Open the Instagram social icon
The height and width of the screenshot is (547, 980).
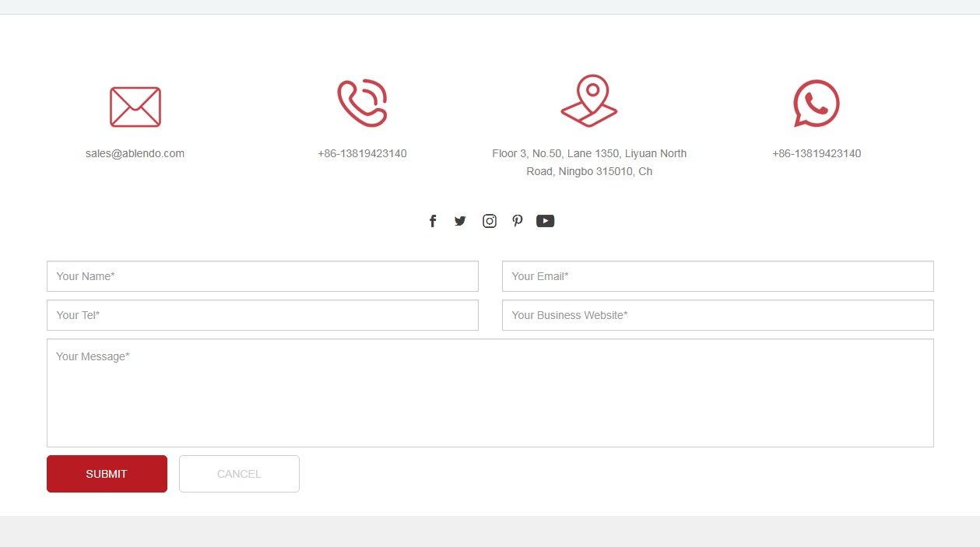490,221
